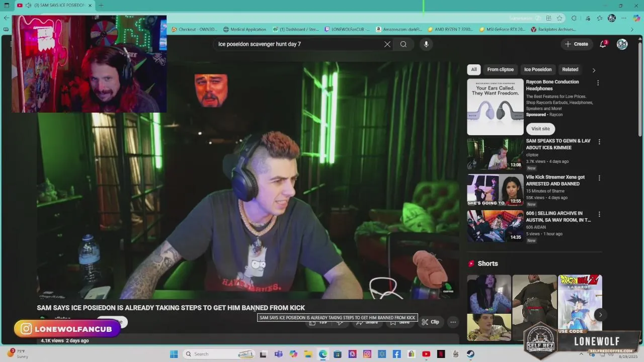Screen dimensions: 644x362
Task: Close the SAM SAYS ICE POSEIDON tab
Action: tap(90, 6)
